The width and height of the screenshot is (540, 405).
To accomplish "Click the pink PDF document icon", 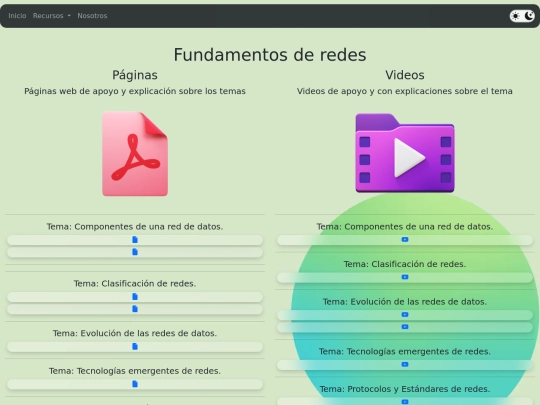I will 135,154.
